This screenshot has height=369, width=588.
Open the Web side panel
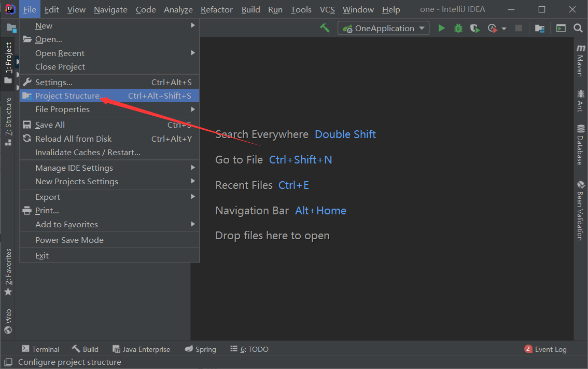[8, 321]
